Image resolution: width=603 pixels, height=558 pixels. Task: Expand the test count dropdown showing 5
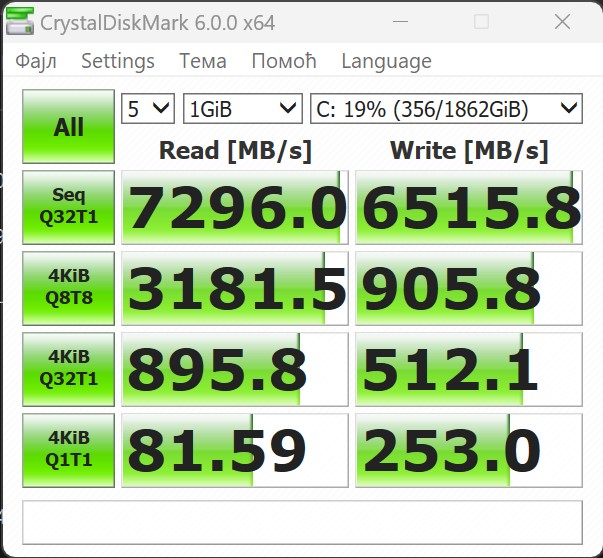[x=148, y=109]
